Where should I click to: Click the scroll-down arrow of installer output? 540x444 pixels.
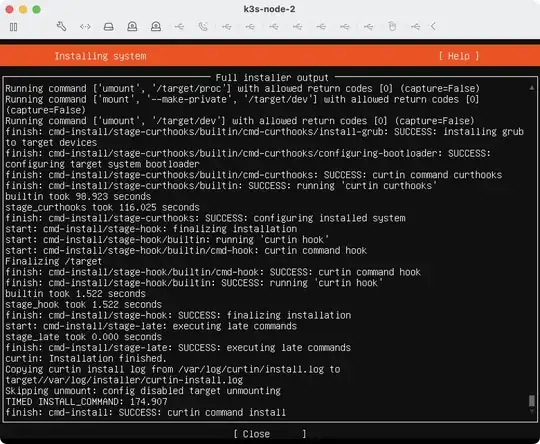pos(532,411)
